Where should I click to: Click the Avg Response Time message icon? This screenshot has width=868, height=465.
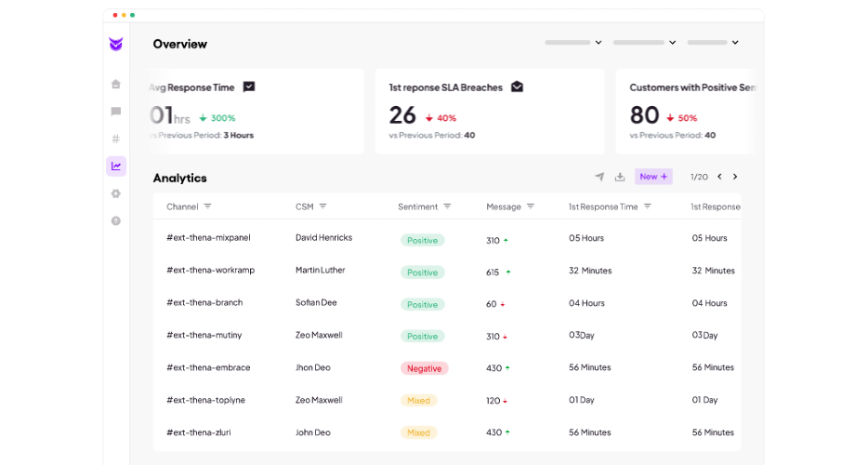pyautogui.click(x=249, y=87)
